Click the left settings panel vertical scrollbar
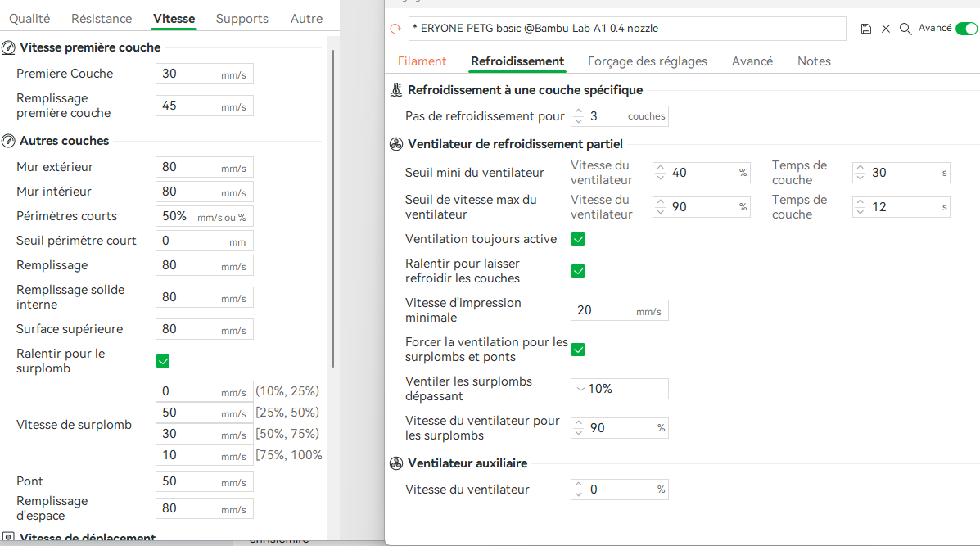 click(x=332, y=205)
